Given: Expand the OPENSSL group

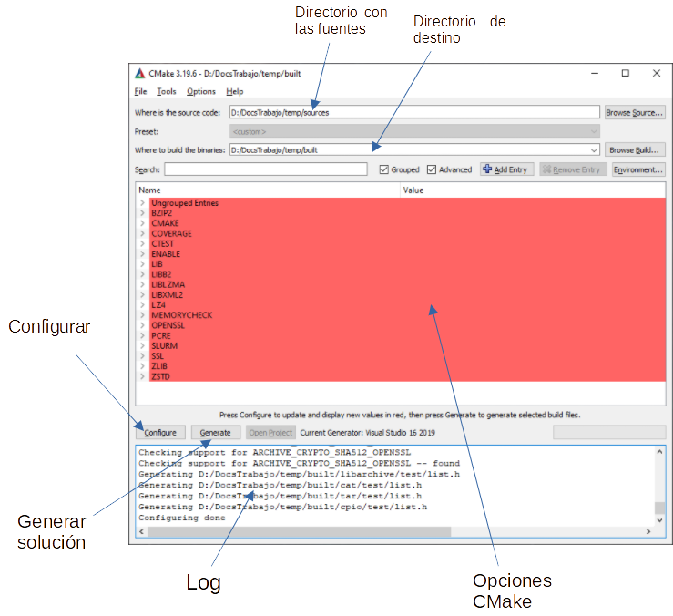Looking at the screenshot, I should [x=142, y=325].
